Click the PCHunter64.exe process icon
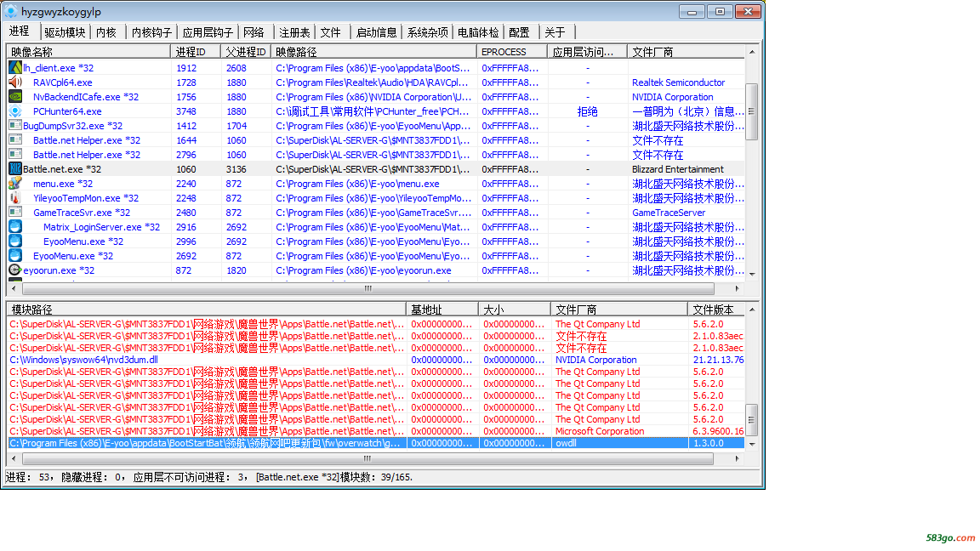 tap(15, 111)
